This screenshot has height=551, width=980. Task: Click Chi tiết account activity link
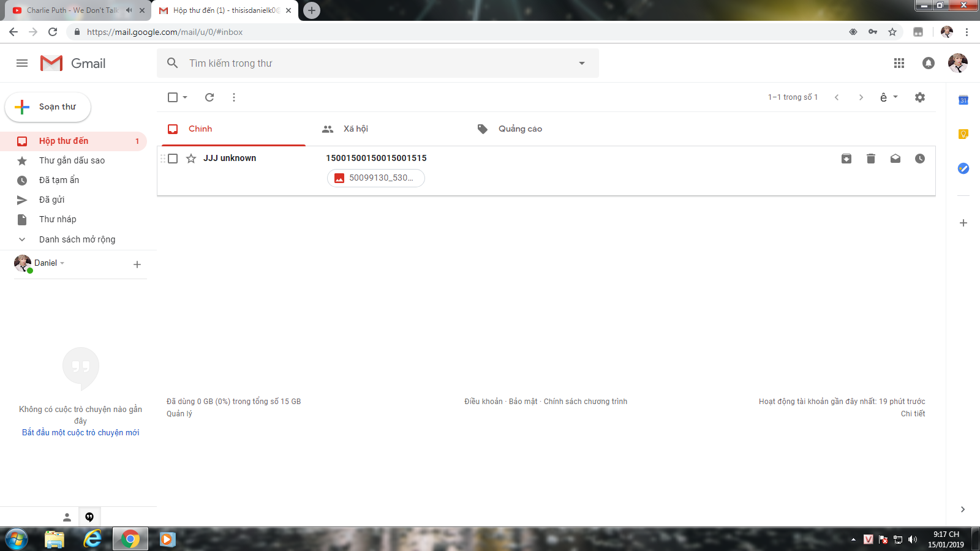[x=913, y=414]
